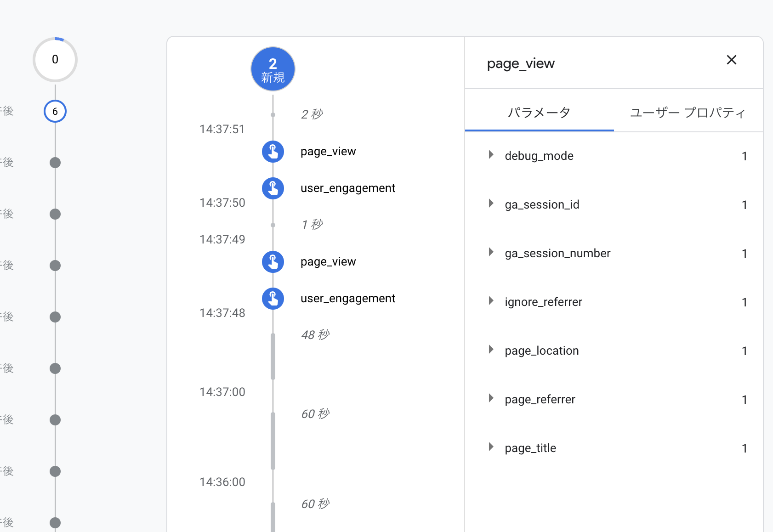Click the 14:37:49 timestamp
The height and width of the screenshot is (532, 773).
[x=222, y=239]
